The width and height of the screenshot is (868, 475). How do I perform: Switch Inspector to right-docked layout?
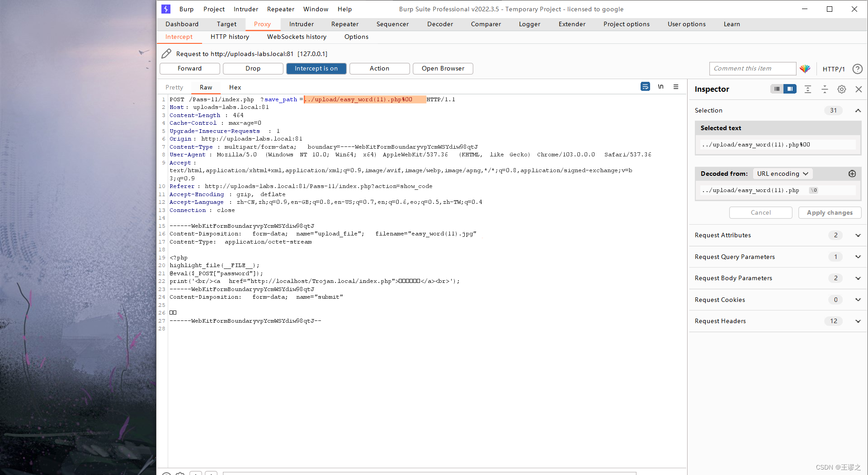point(790,89)
